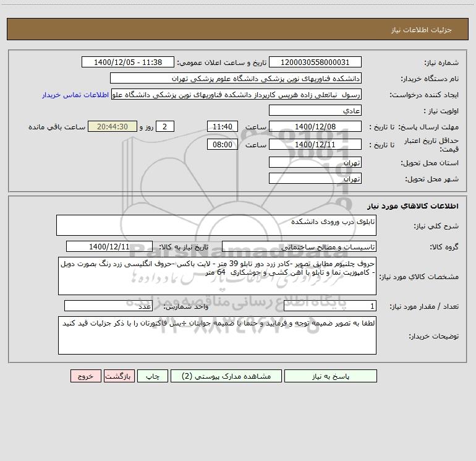Click جزئیات اطلاعات نیاز header title
This screenshot has width=476, height=461.
coord(422,30)
